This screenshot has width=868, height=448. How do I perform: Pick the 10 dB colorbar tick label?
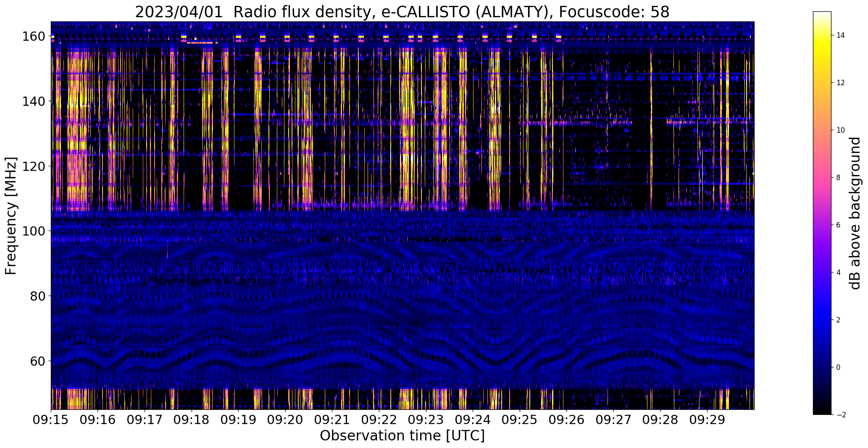pos(841,130)
